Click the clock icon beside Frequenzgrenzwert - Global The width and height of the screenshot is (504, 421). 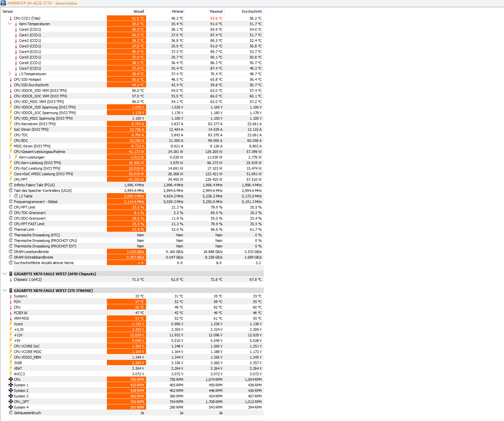[x=11, y=202]
